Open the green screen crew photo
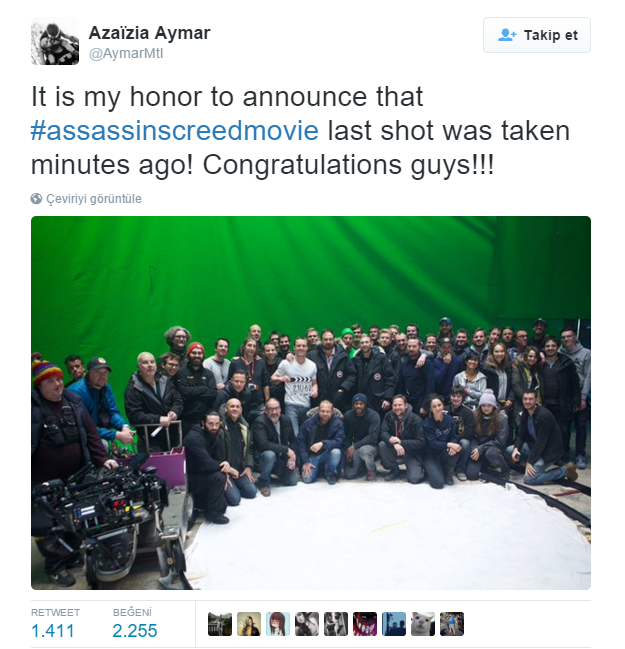This screenshot has height=649, width=625. [311, 403]
